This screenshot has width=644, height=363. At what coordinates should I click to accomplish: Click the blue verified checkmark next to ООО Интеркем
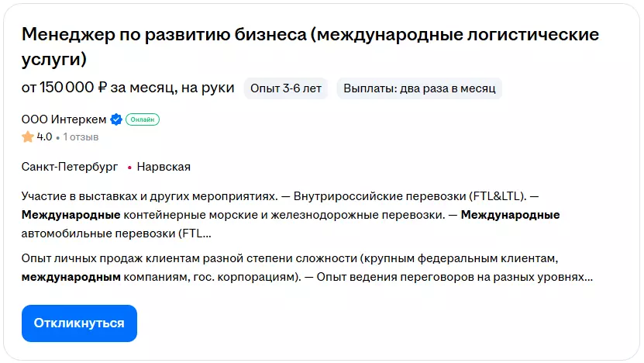click(116, 119)
